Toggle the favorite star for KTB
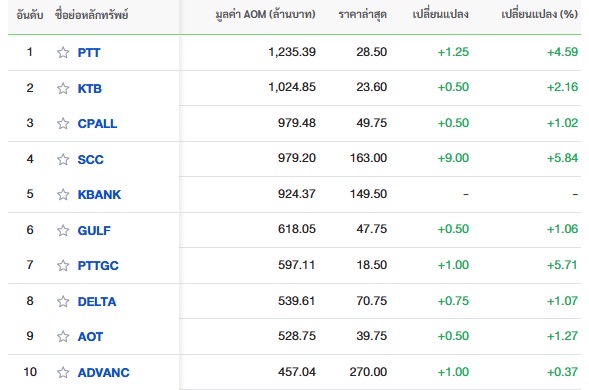 63,88
